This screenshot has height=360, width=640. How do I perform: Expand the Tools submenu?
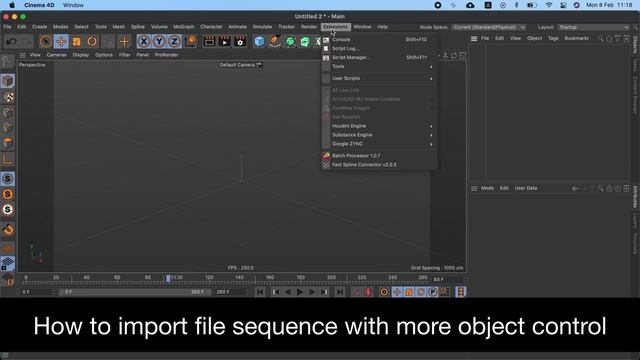(379, 67)
